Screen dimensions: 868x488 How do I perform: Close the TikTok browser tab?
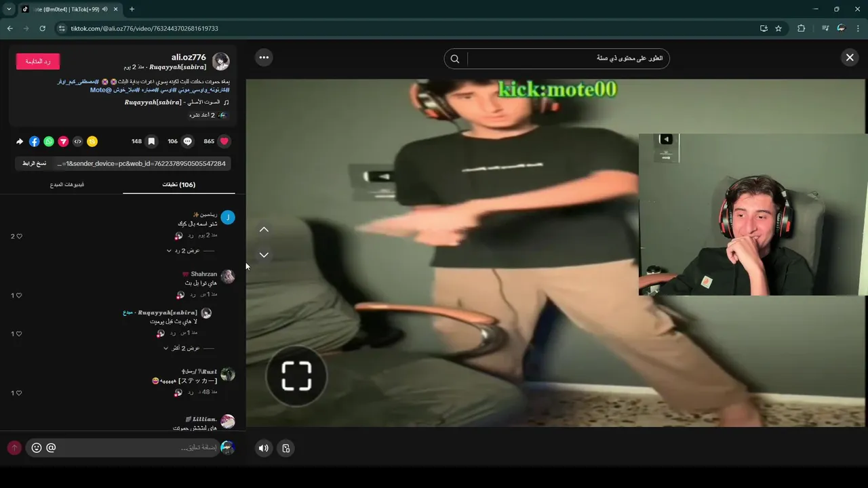coord(115,9)
